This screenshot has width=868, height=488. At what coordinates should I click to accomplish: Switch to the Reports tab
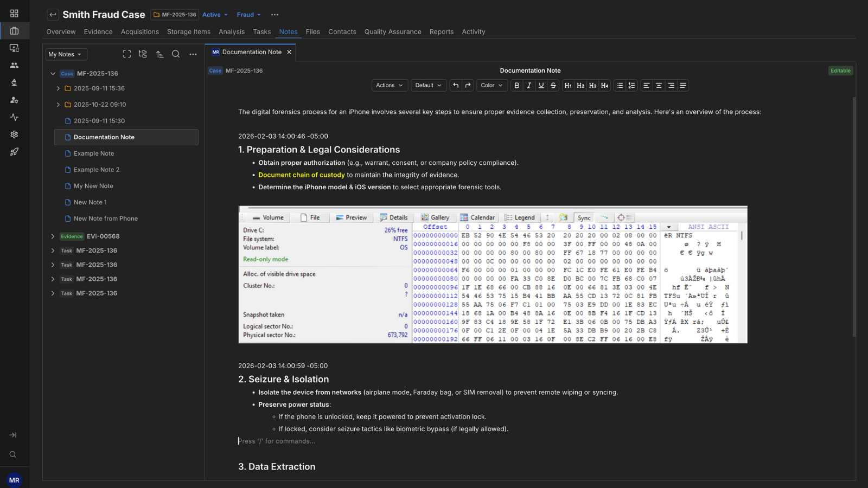tap(442, 32)
